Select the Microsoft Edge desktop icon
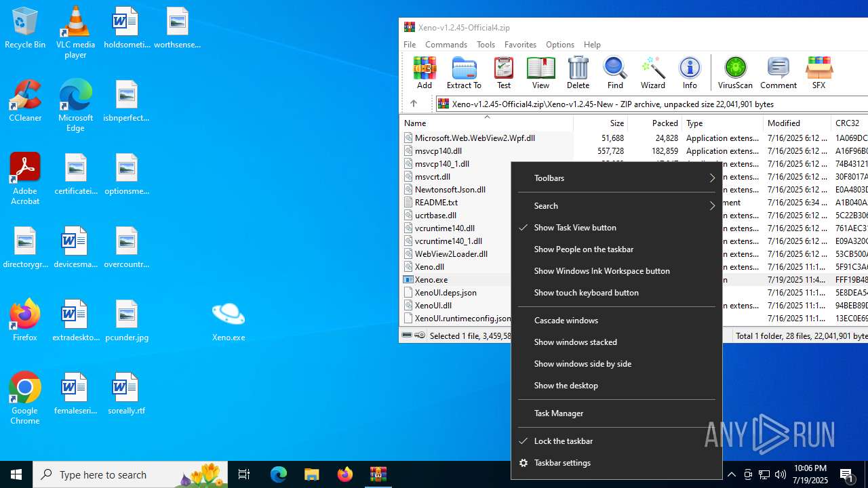The width and height of the screenshot is (868, 488). pos(75,106)
